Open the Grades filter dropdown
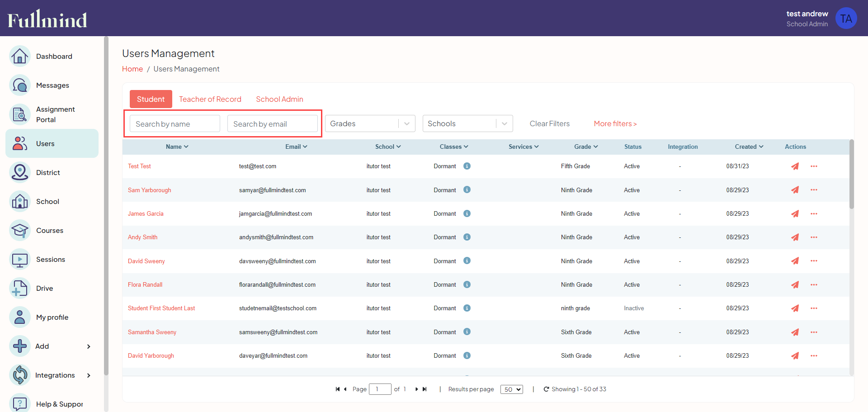This screenshot has width=868, height=412. pyautogui.click(x=370, y=123)
